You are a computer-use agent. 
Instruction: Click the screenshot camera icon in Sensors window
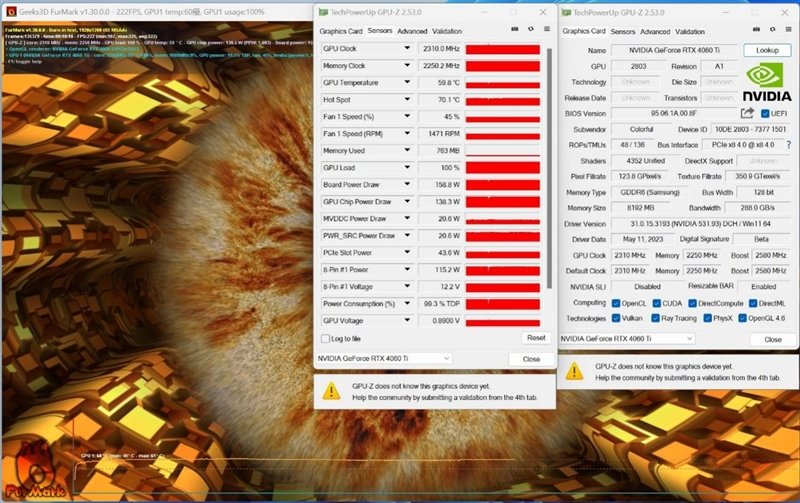click(514, 30)
